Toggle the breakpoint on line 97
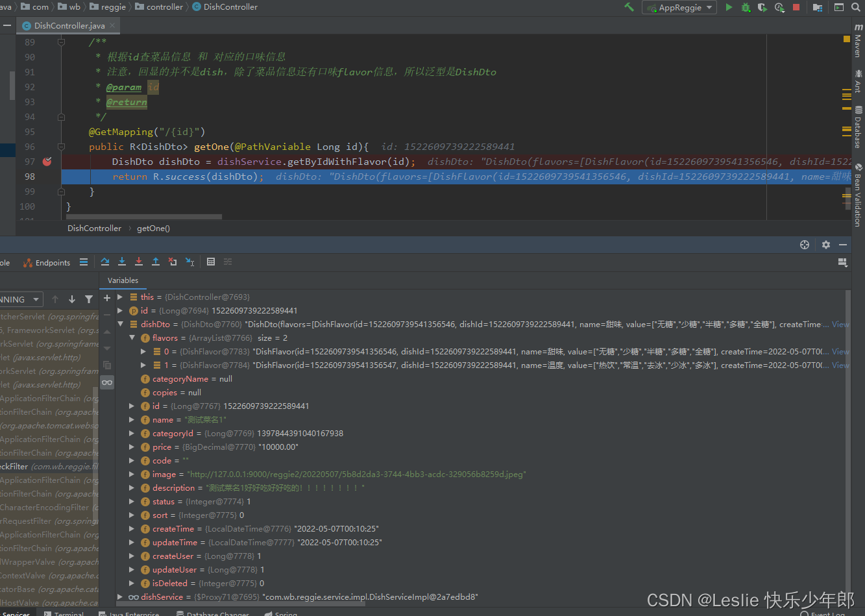The width and height of the screenshot is (865, 616). (x=47, y=162)
